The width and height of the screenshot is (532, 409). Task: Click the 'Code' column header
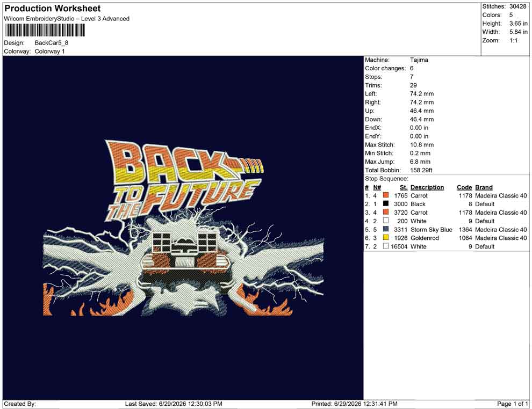pyautogui.click(x=464, y=187)
